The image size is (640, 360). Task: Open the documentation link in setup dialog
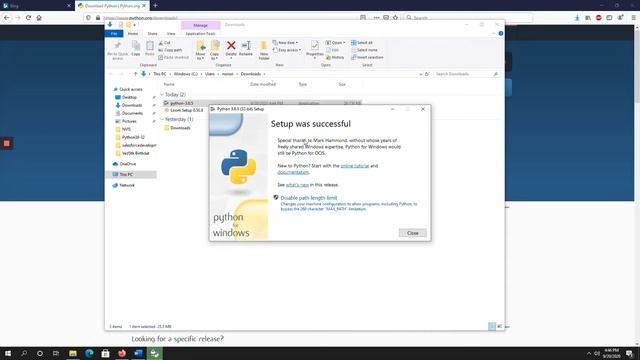pyautogui.click(x=293, y=172)
